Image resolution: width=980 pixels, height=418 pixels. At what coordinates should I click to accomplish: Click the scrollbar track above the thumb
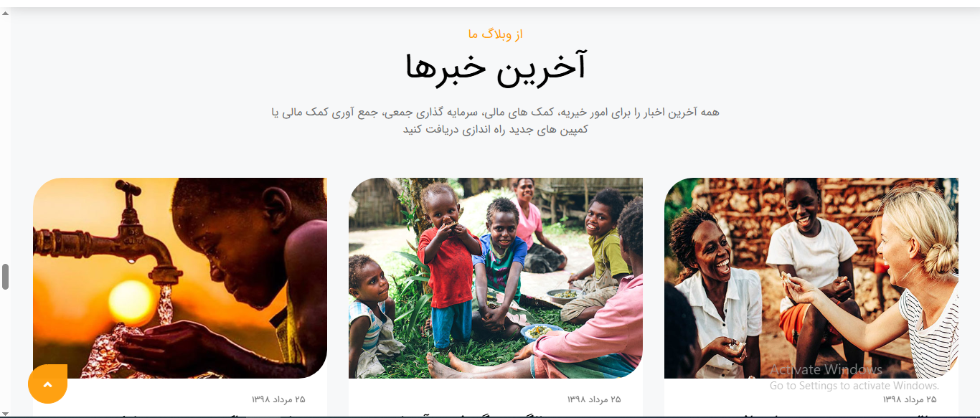coord(5,141)
